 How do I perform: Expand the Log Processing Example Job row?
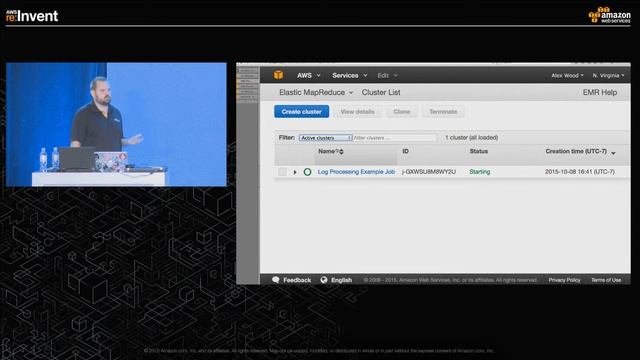[x=295, y=172]
